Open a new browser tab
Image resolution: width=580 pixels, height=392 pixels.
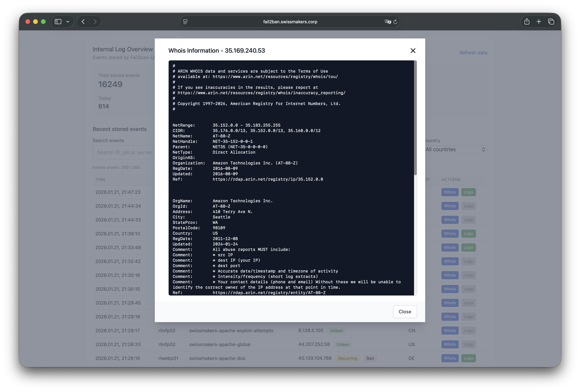[x=539, y=21]
